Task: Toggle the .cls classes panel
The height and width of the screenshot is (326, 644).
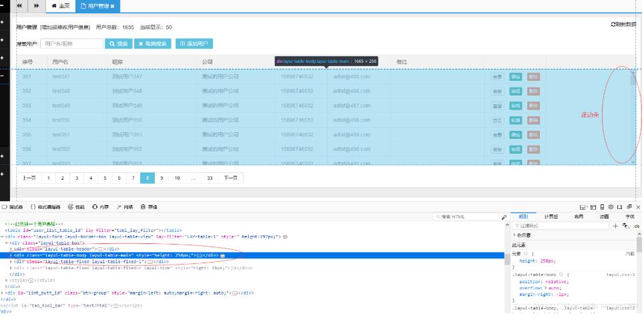Action: tap(636, 226)
